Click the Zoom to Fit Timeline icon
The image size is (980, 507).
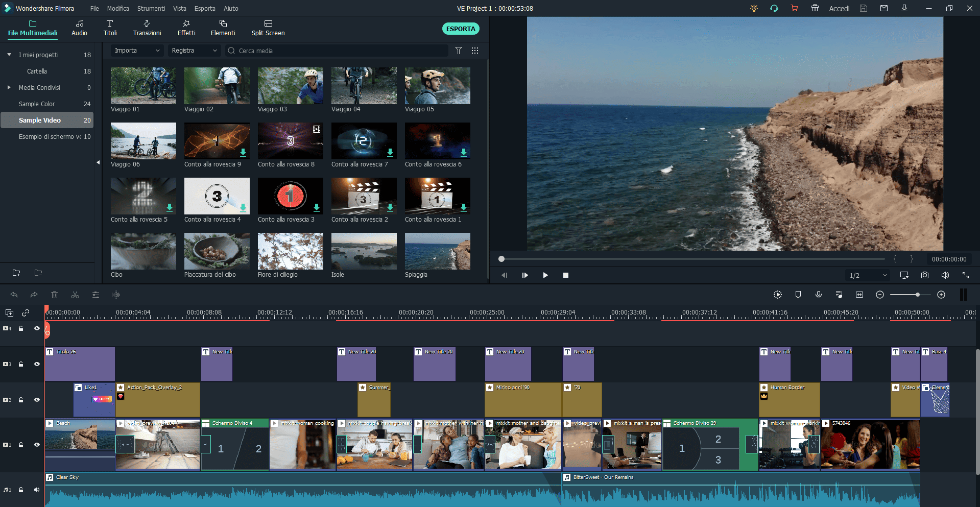(x=859, y=295)
